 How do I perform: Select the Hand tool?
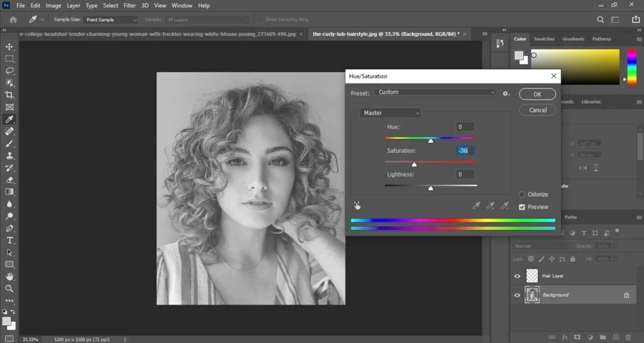pyautogui.click(x=9, y=276)
